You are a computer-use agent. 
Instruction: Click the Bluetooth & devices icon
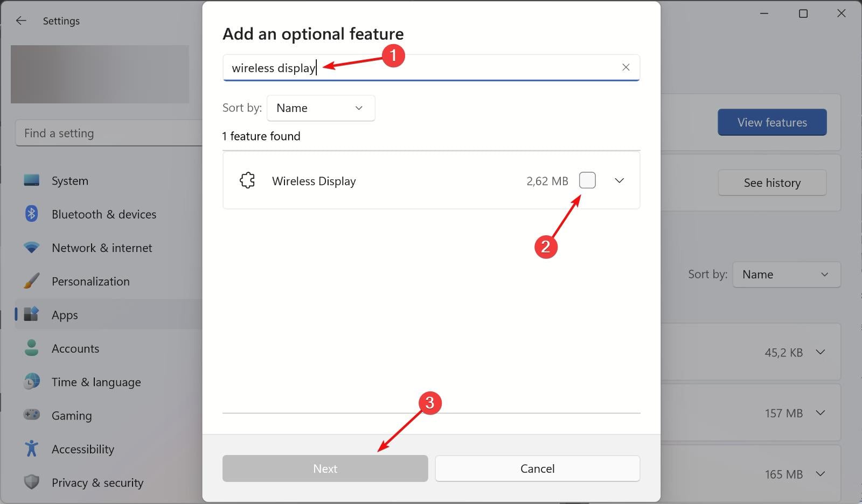pos(31,214)
